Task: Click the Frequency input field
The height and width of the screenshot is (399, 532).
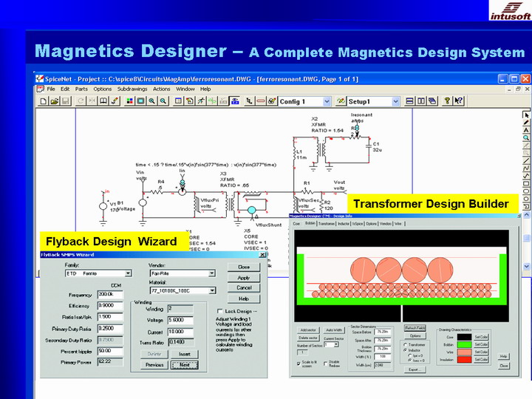Action: (x=110, y=295)
